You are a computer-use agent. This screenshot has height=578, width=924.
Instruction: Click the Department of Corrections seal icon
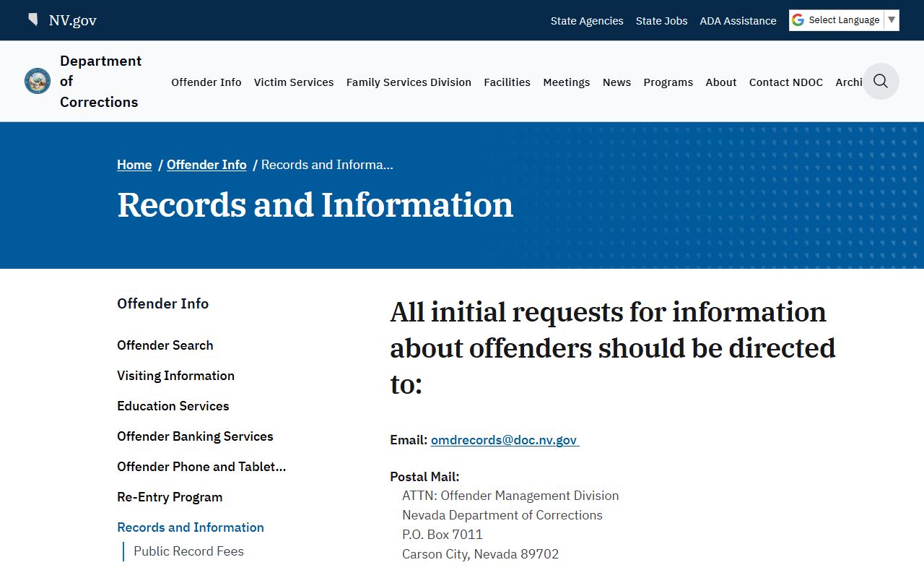click(38, 81)
